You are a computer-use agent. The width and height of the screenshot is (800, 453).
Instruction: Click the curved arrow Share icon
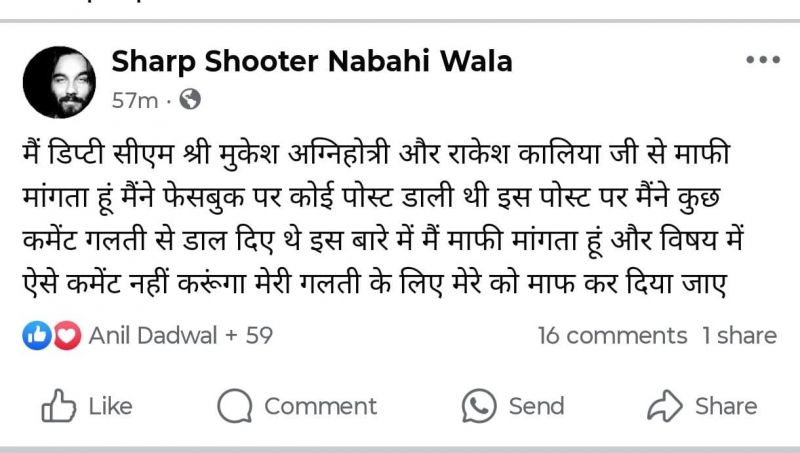click(x=664, y=406)
